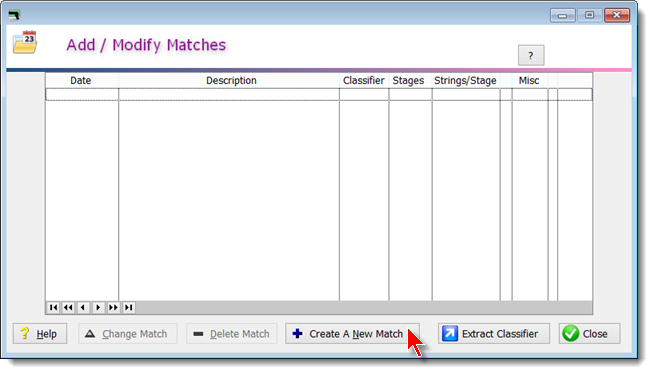Screen dimensions: 653x374
Task: Jump to first record navigation arrow
Action: tap(53, 307)
